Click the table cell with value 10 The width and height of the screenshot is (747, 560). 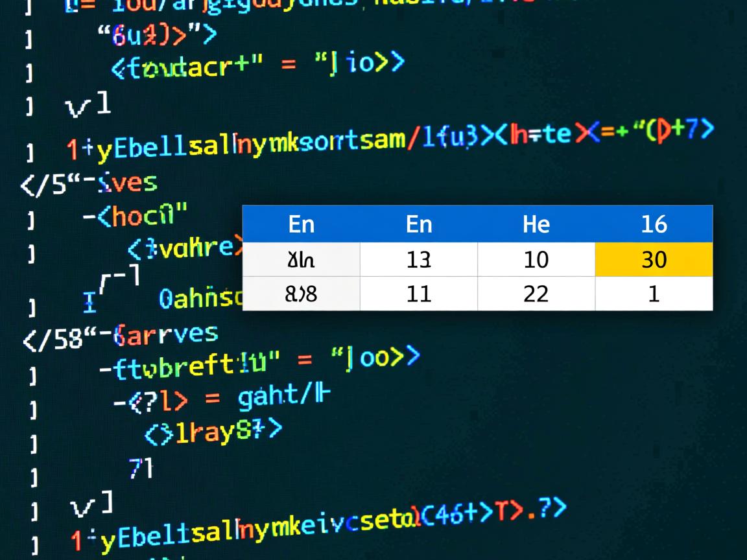(x=536, y=259)
